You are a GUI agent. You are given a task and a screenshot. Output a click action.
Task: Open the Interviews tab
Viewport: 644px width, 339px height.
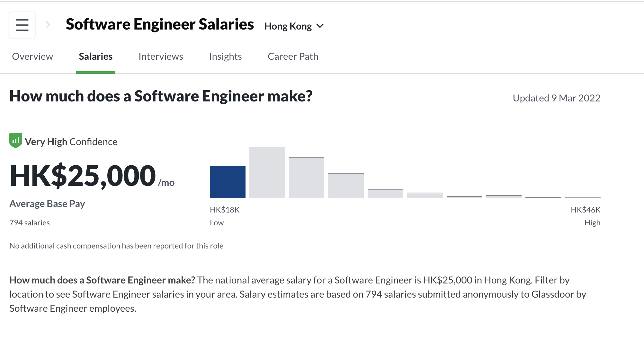coord(161,56)
